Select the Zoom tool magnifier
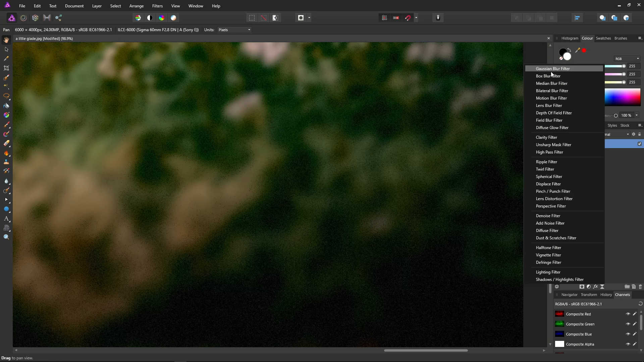 point(6,237)
